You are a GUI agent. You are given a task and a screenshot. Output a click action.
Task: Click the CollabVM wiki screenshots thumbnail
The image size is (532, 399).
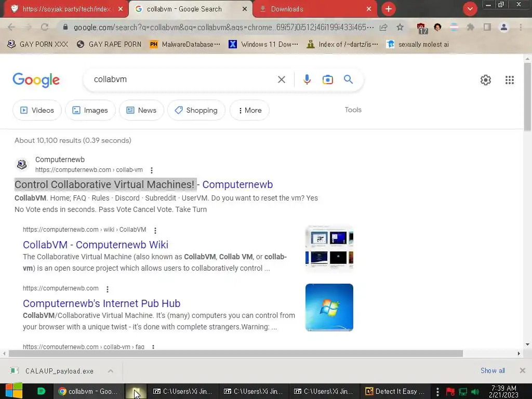[x=329, y=248]
